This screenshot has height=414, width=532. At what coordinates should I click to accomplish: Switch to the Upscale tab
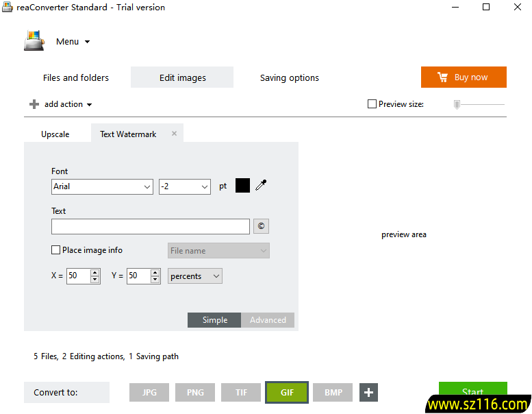(55, 134)
